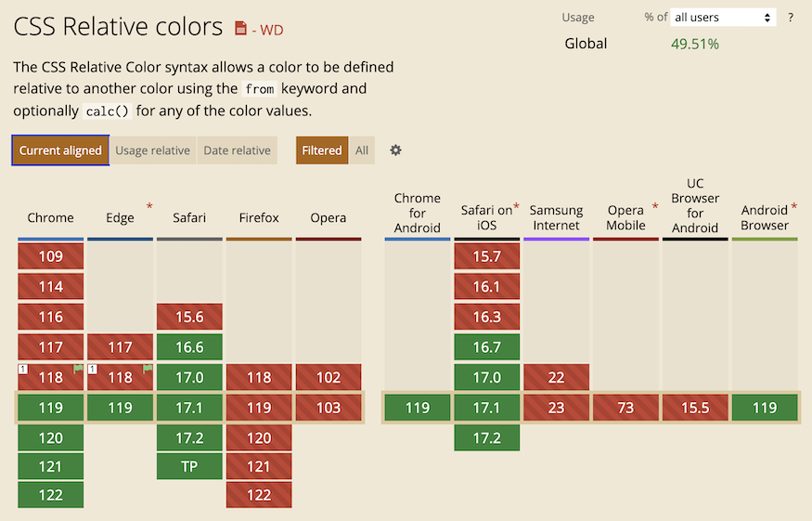Click note marker 1 on Edge 118

tap(92, 369)
